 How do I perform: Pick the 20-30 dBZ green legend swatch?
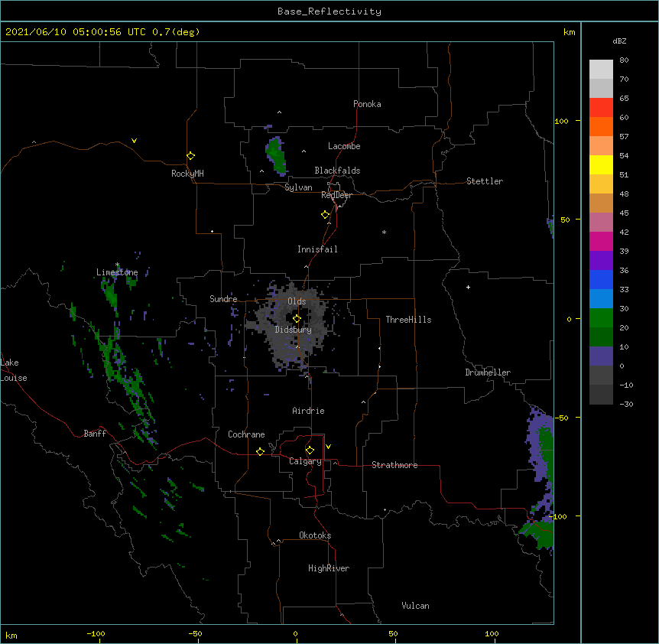click(601, 318)
